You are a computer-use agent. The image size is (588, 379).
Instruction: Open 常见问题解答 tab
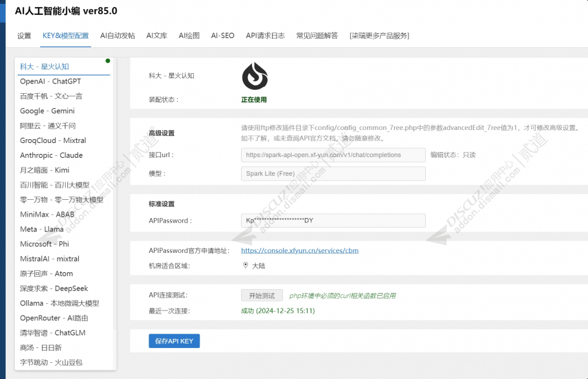[x=317, y=36]
